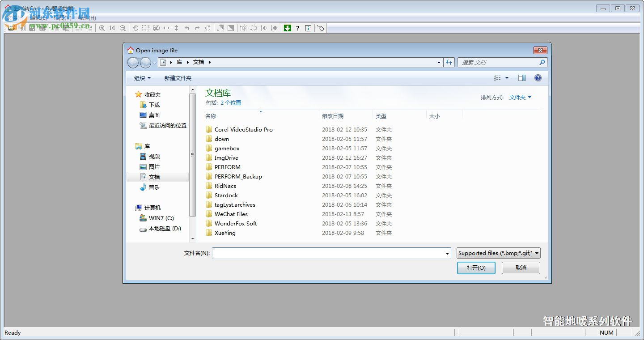Click the green download arrow toolbar icon
The image size is (644, 340).
click(287, 28)
